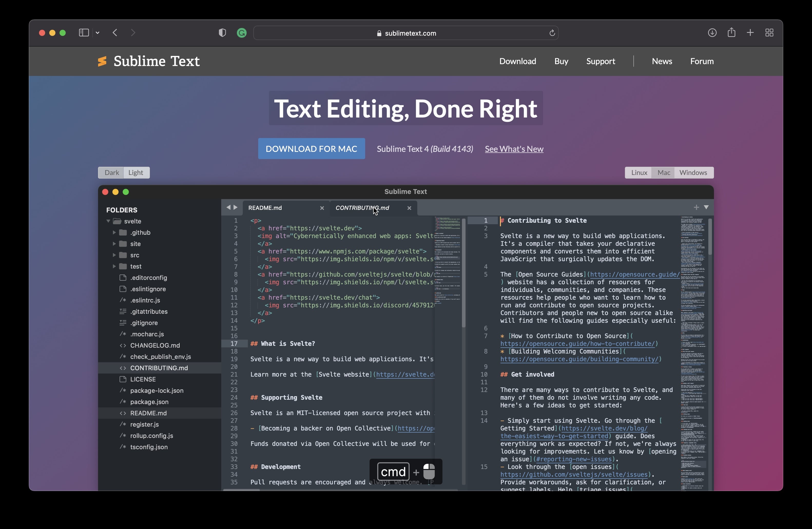
Task: Switch screenshot theme to Dark
Action: (x=111, y=173)
